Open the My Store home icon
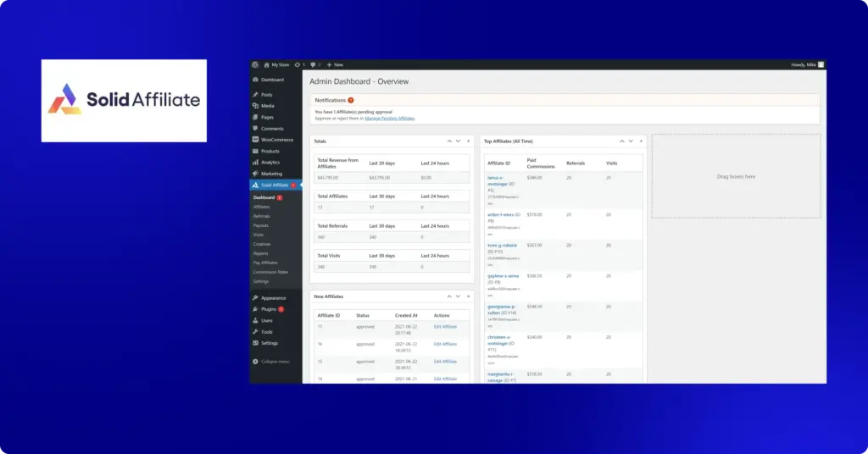Viewport: 868px width, 454px height. pyautogui.click(x=266, y=64)
